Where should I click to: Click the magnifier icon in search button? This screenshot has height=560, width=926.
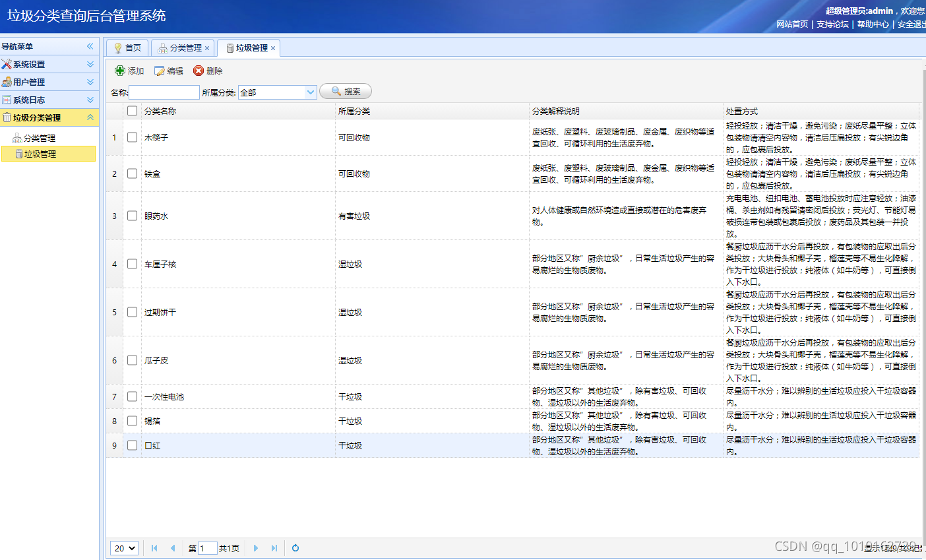pyautogui.click(x=336, y=91)
